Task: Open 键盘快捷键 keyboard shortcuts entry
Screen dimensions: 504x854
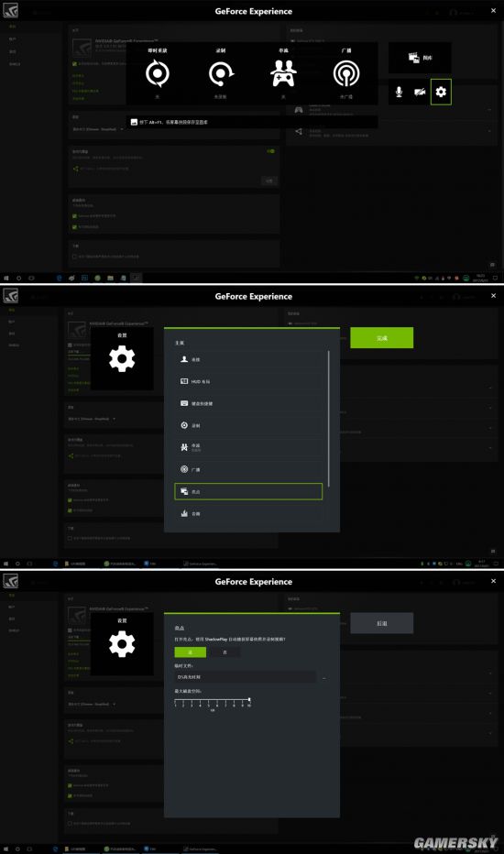Action: (248, 403)
